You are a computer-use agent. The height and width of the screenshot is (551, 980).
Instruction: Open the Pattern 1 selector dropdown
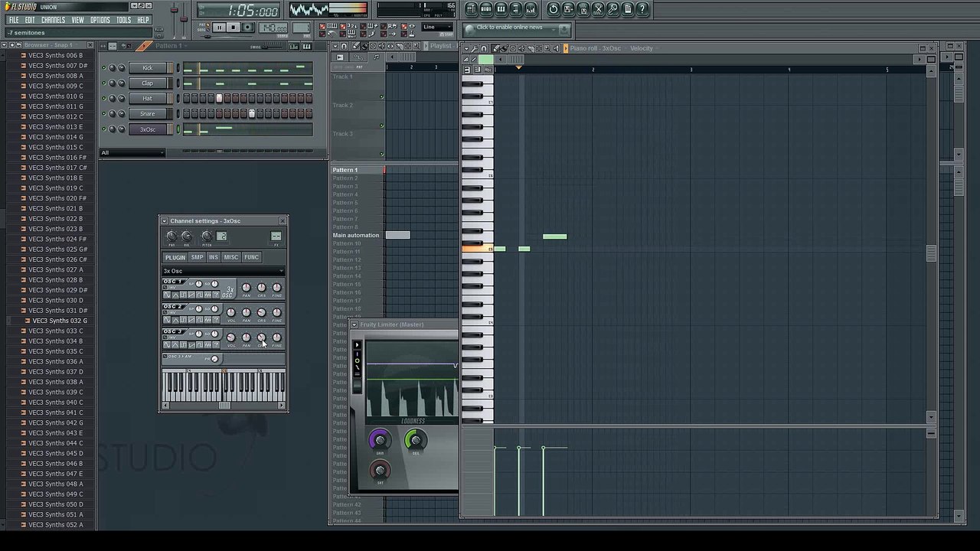[171, 46]
